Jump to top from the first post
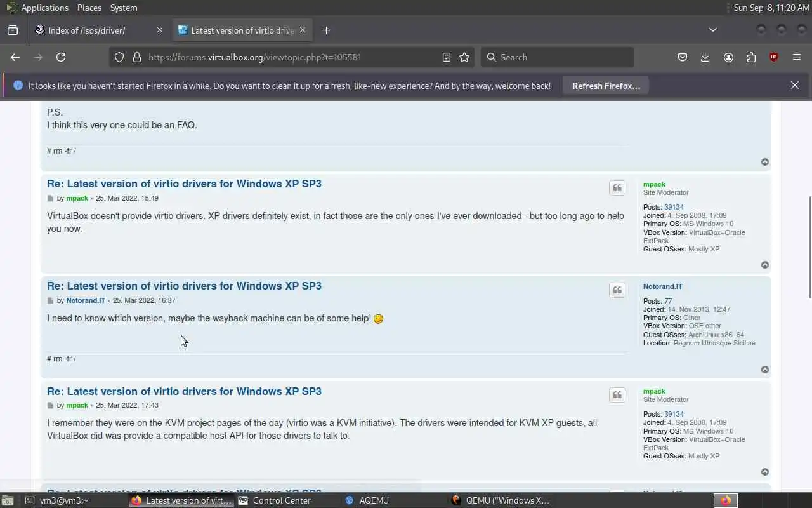Image resolution: width=812 pixels, height=508 pixels. [765, 162]
